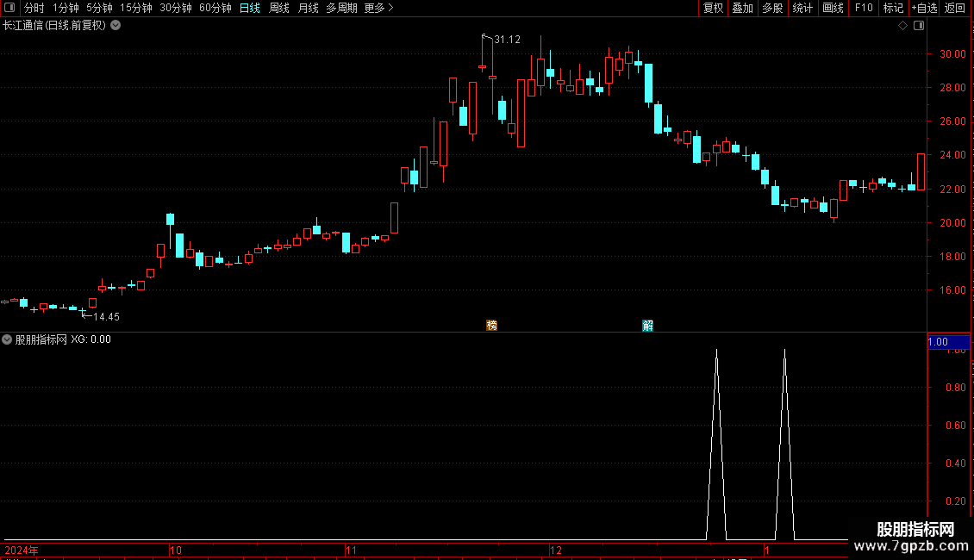Click the 30.00 price axis label
974x560 pixels.
pos(952,54)
